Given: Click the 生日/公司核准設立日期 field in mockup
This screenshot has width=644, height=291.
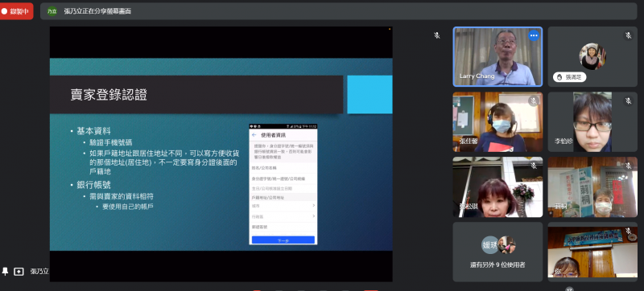Looking at the screenshot, I should (x=283, y=189).
